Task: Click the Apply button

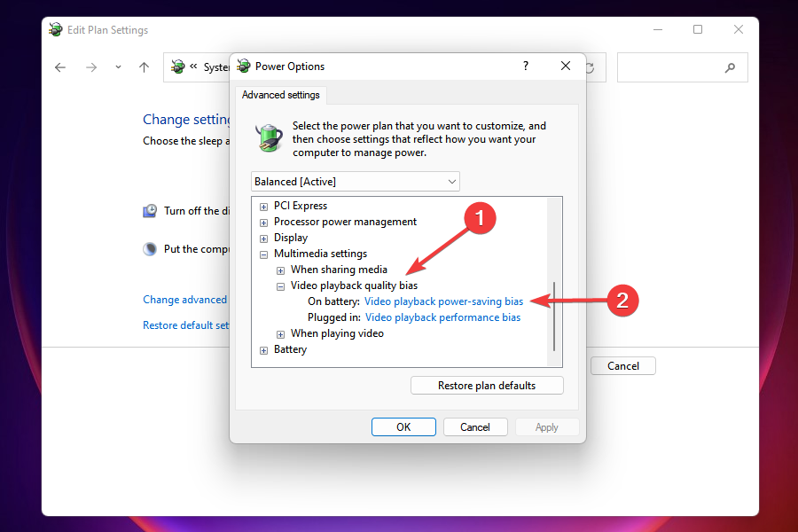Action: 547,427
